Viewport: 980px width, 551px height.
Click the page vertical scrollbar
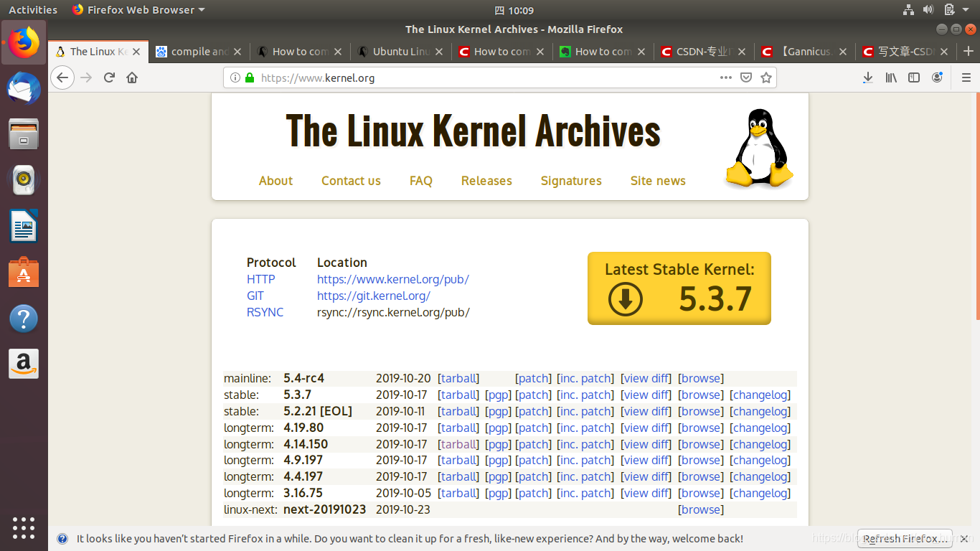click(976, 206)
